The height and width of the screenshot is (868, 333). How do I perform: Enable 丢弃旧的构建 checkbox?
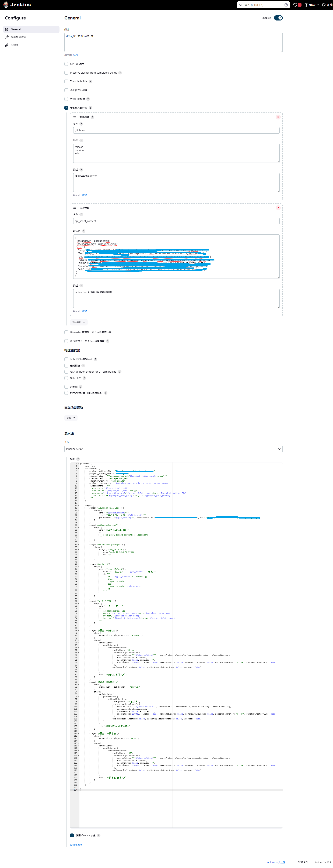pyautogui.click(x=66, y=99)
